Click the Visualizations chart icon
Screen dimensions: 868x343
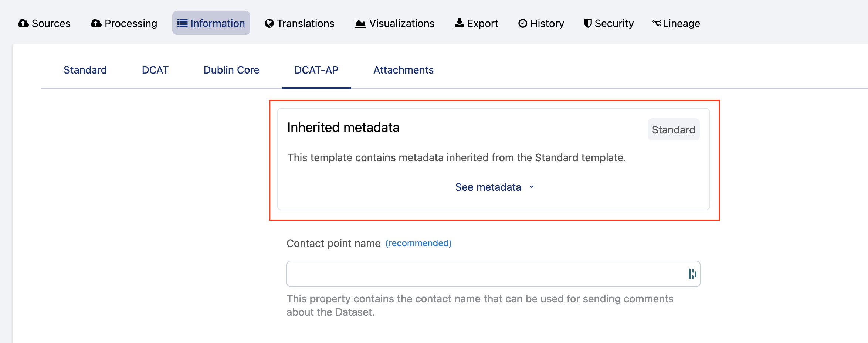[x=360, y=23]
